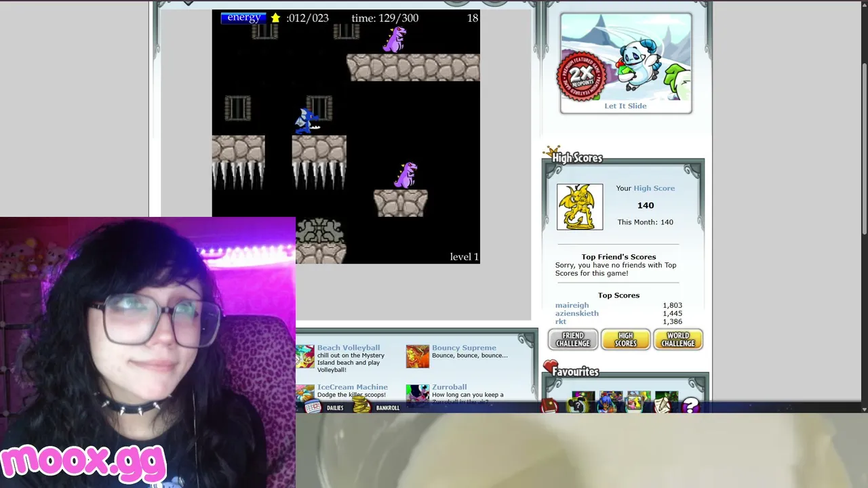Click the scrollbar up arrow

[864, 4]
